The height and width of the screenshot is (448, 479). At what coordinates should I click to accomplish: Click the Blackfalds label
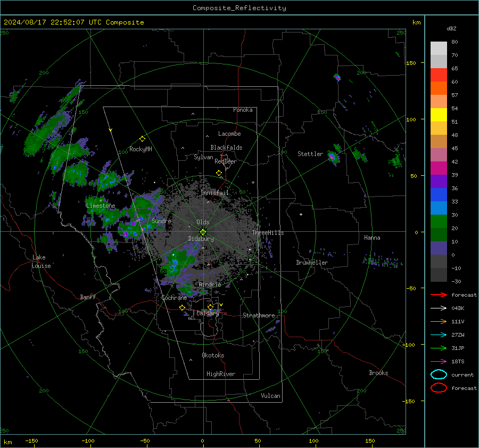point(226,148)
